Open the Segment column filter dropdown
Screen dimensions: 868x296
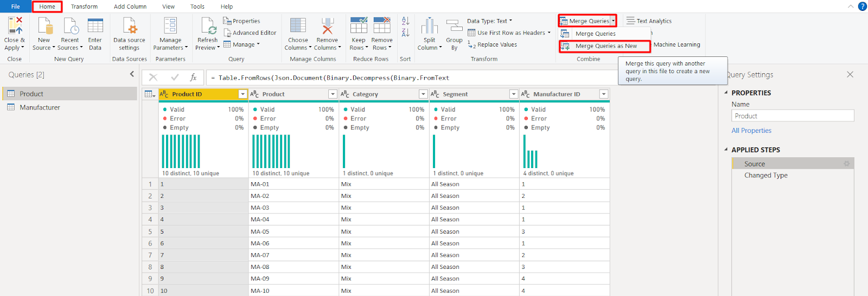click(513, 94)
